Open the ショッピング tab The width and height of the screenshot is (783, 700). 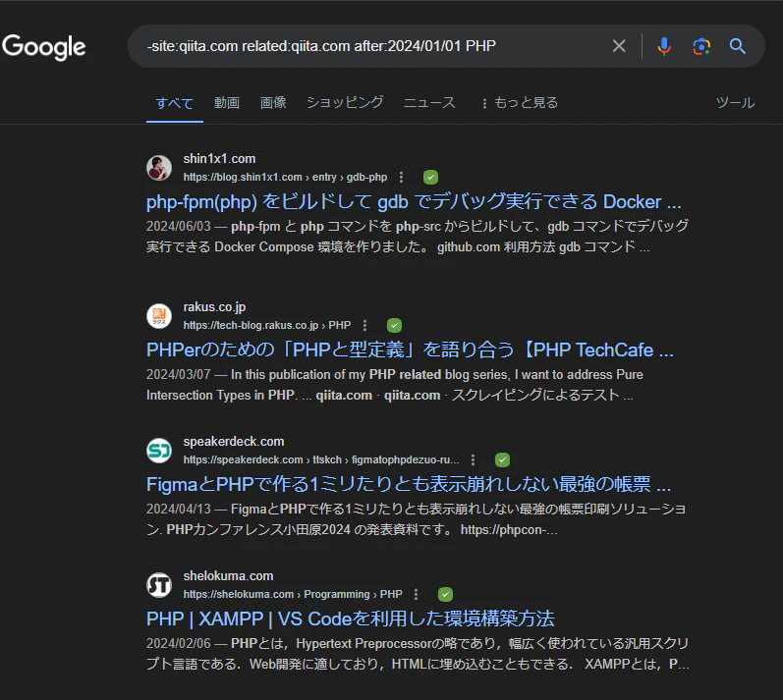pyautogui.click(x=345, y=102)
